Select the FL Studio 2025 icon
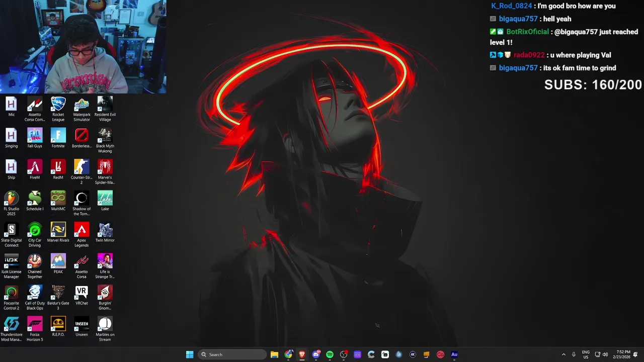Image resolution: width=644 pixels, height=362 pixels. click(x=11, y=204)
